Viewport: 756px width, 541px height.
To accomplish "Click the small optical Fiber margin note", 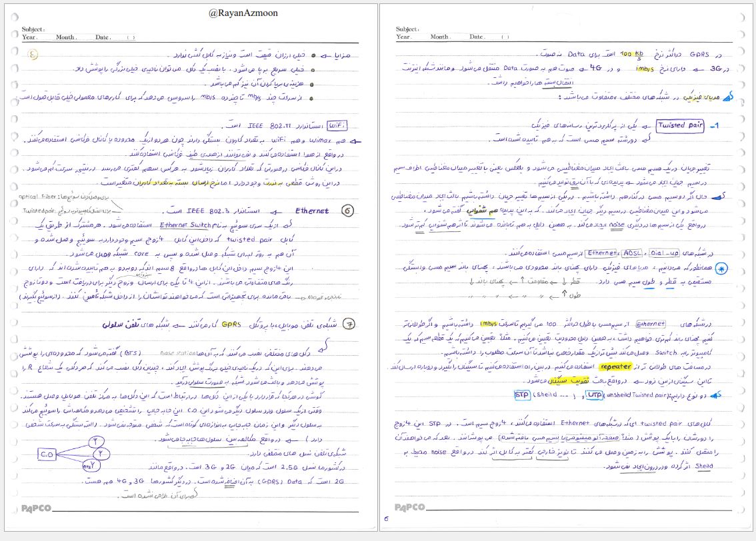I will point(37,197).
